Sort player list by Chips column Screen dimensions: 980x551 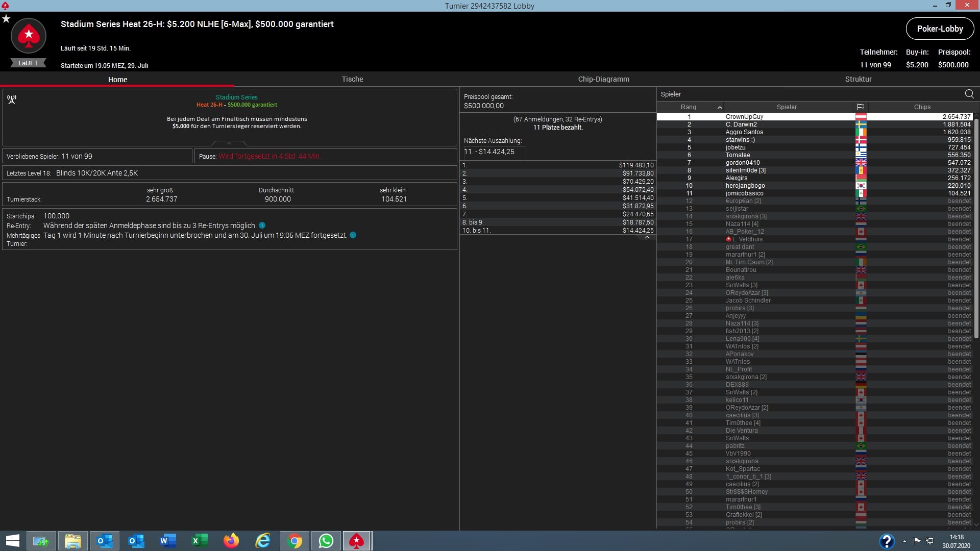click(x=922, y=107)
